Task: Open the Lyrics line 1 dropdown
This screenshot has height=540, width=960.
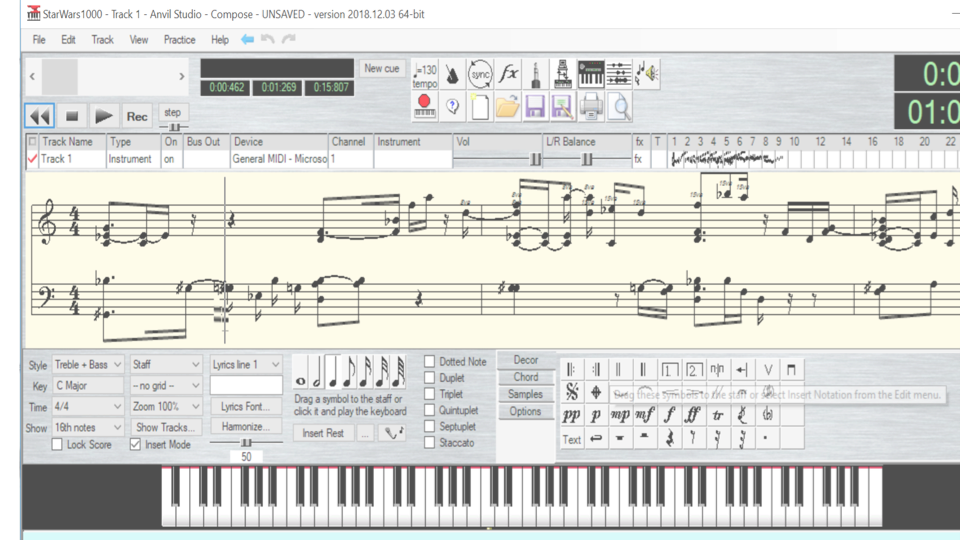Action: (x=246, y=364)
